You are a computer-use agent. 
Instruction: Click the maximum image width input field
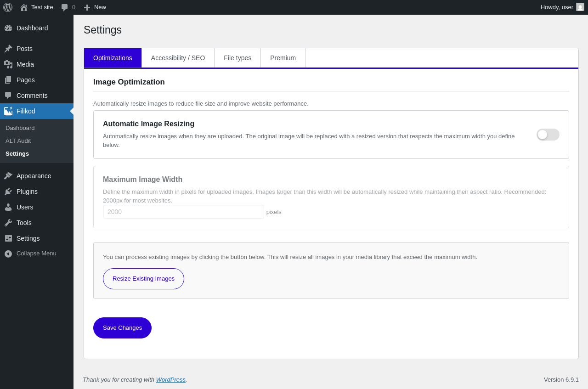pyautogui.click(x=184, y=212)
